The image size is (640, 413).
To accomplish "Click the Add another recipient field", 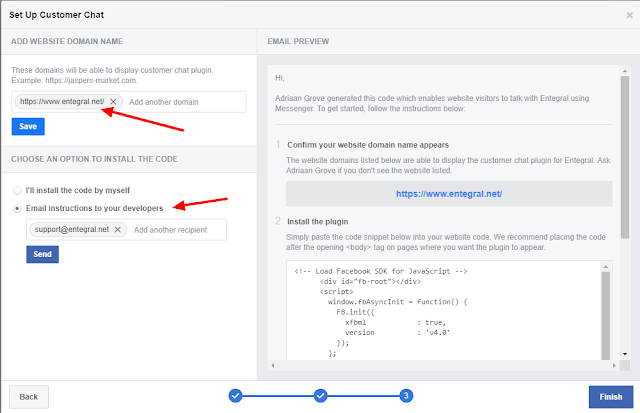I will [x=178, y=230].
